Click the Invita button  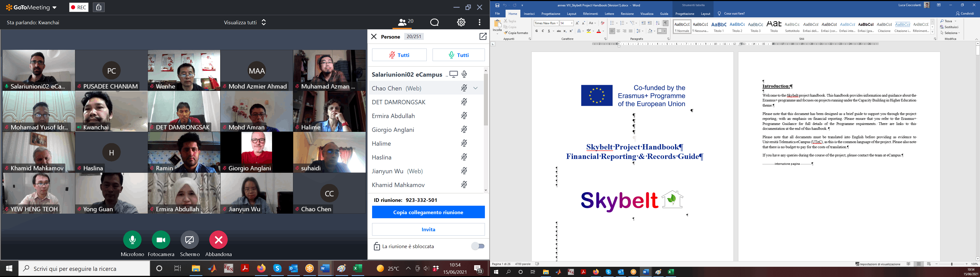(x=428, y=229)
